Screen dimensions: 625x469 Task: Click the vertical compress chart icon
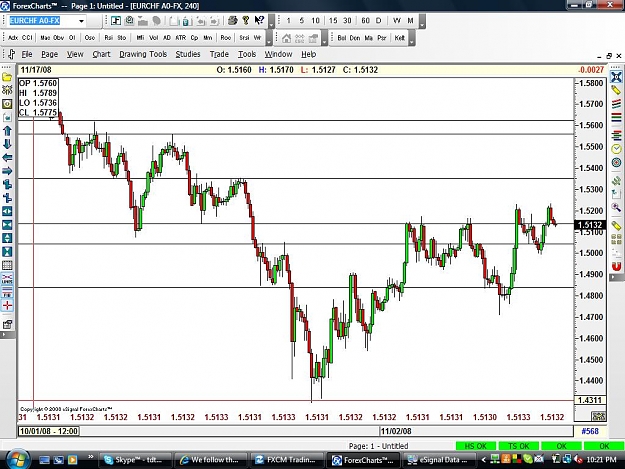pos(7,252)
